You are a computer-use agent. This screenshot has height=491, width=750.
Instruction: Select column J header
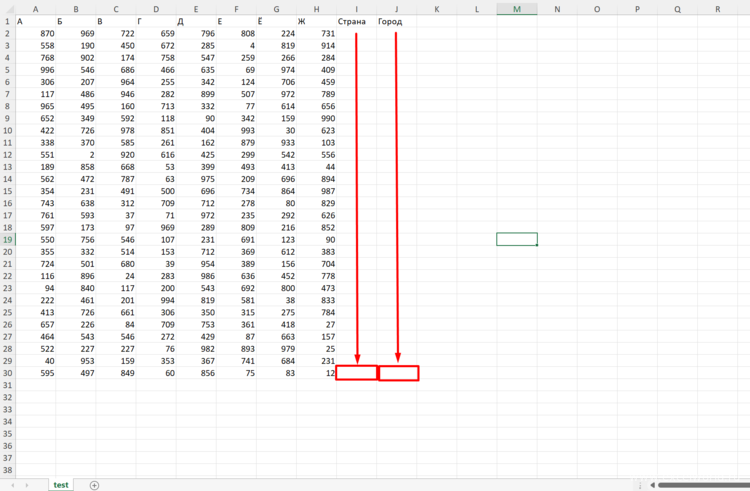(397, 9)
